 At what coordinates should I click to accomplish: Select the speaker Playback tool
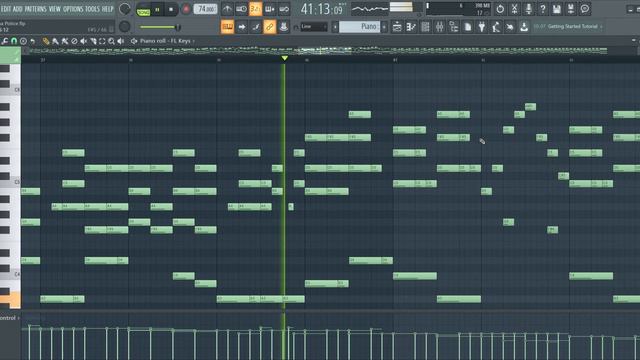pos(121,41)
